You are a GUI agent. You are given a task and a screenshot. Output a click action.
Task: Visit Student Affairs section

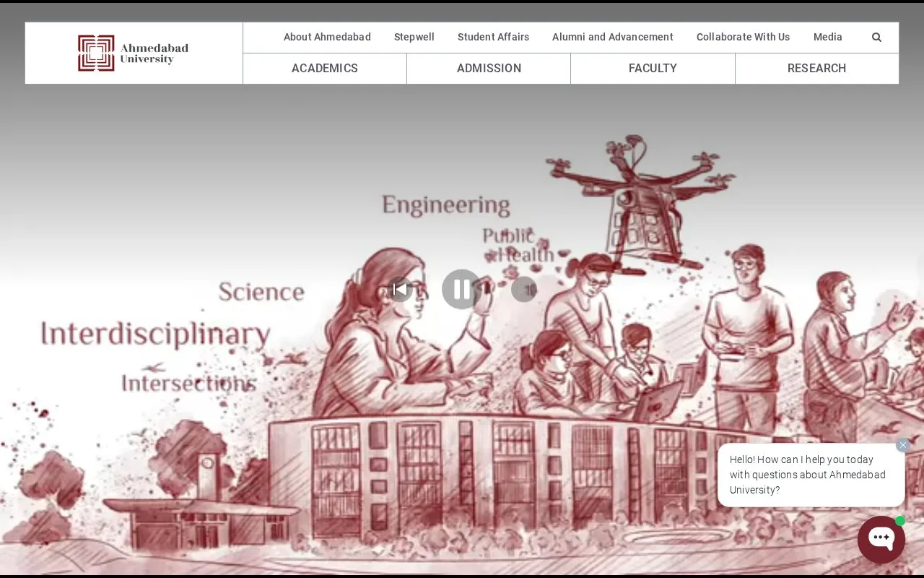[493, 37]
